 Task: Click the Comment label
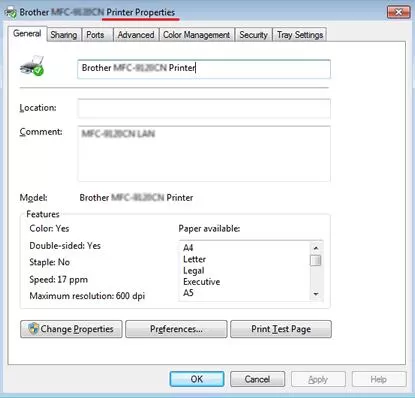41,132
